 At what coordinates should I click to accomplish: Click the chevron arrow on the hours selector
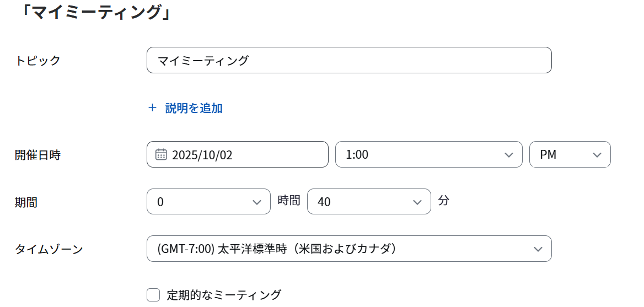[x=256, y=202]
